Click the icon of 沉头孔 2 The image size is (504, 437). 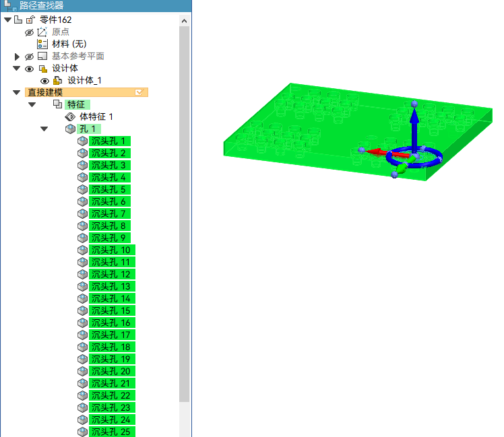(x=83, y=154)
